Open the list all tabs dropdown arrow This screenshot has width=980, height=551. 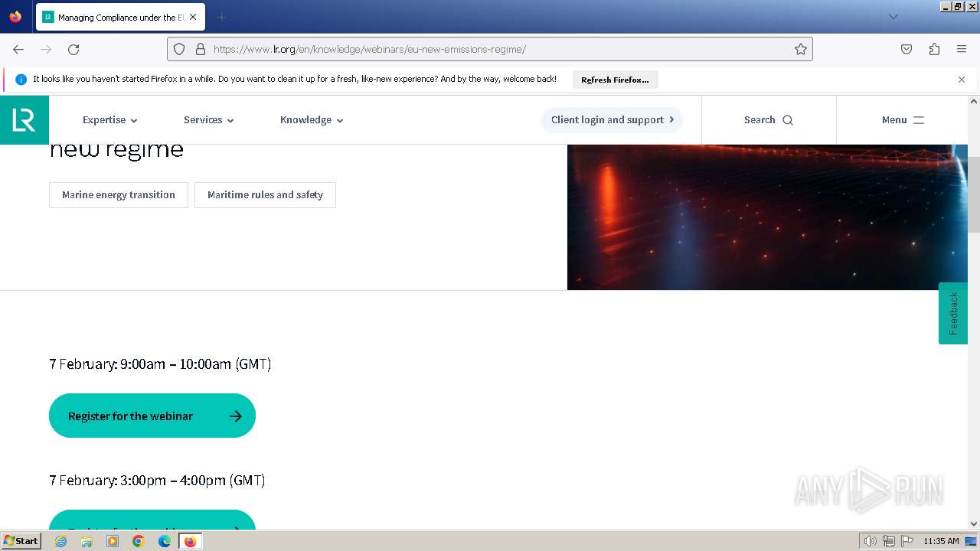[893, 17]
